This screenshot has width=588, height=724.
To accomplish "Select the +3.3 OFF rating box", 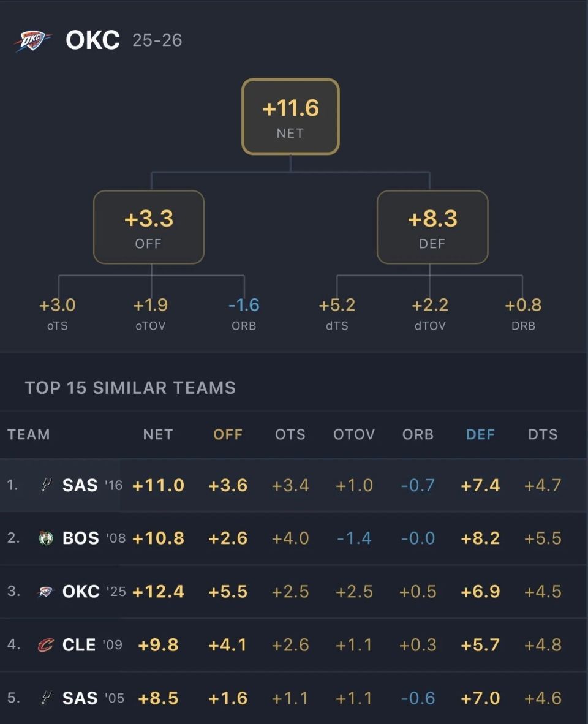I will [148, 227].
